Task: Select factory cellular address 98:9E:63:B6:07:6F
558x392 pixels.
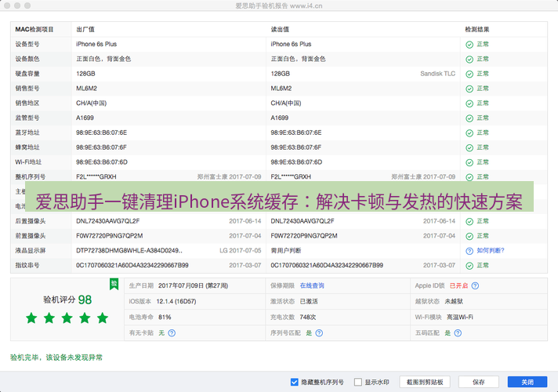Action: click(x=101, y=147)
